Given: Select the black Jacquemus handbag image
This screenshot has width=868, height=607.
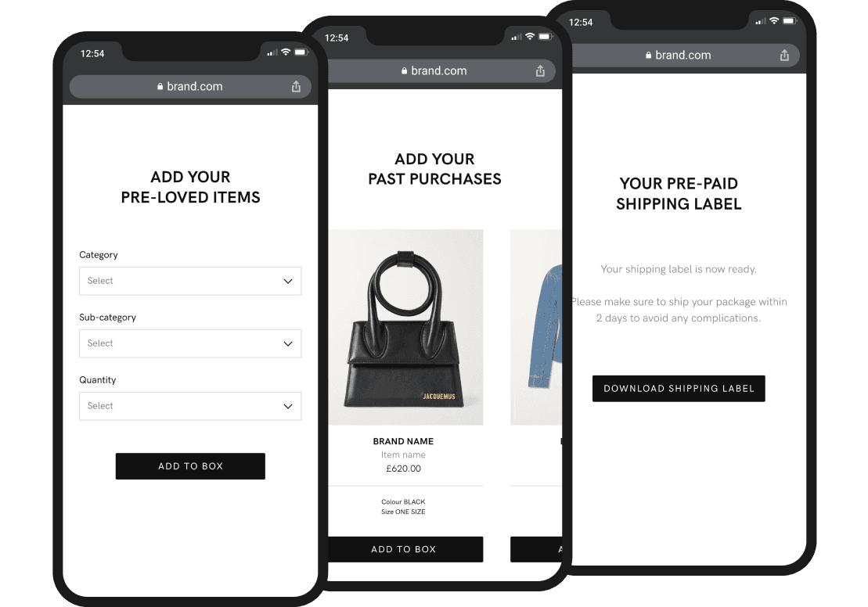Looking at the screenshot, I should coord(405,328).
